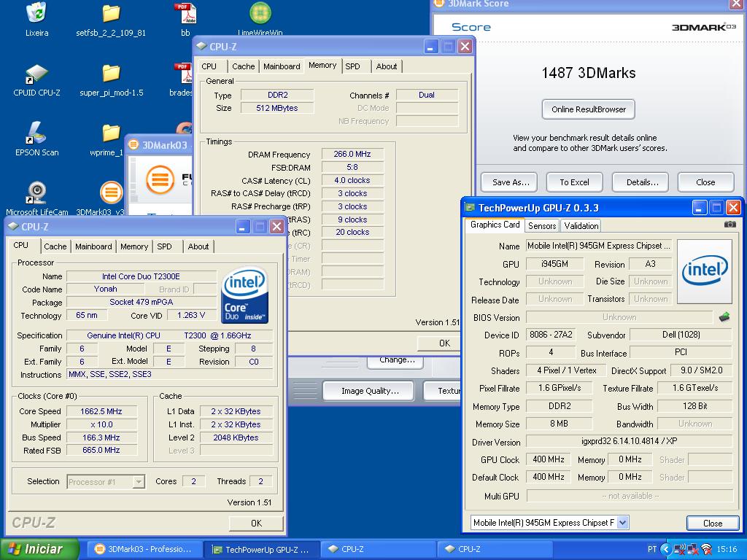Click the network connection tray icon
747x560 pixels.
pyautogui.click(x=693, y=550)
